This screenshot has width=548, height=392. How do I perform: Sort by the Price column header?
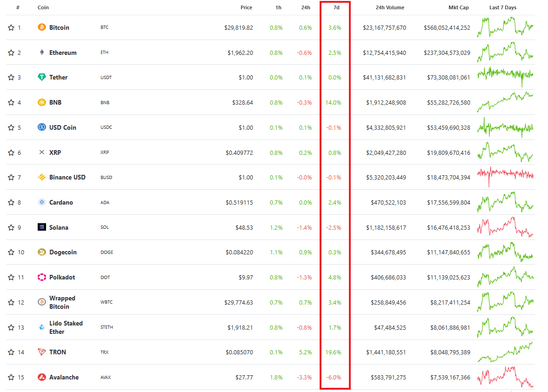pyautogui.click(x=246, y=7)
